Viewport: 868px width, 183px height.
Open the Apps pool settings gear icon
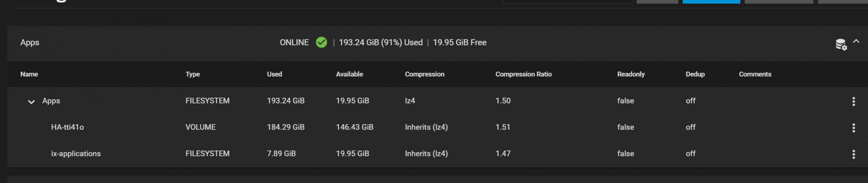[840, 44]
